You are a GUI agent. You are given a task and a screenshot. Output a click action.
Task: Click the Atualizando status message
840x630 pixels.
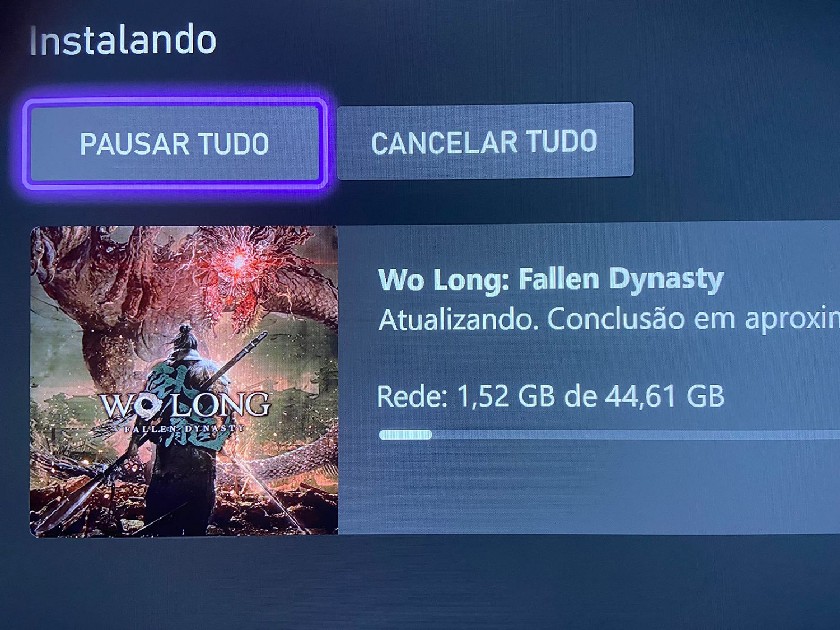tap(609, 319)
